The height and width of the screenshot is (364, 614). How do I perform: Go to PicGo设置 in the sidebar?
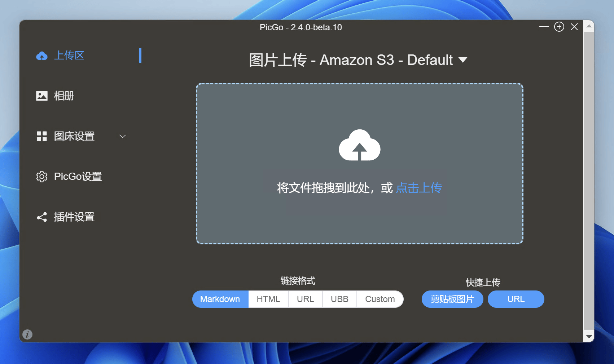[78, 177]
